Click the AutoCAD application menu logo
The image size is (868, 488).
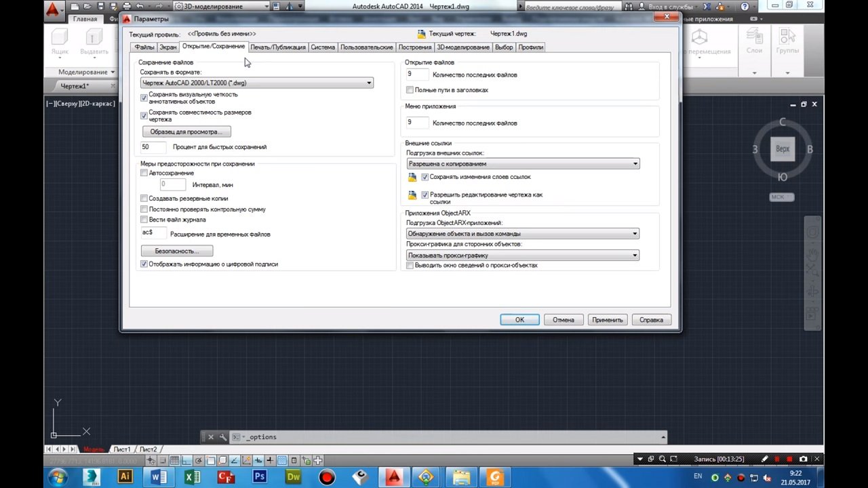(x=53, y=9)
